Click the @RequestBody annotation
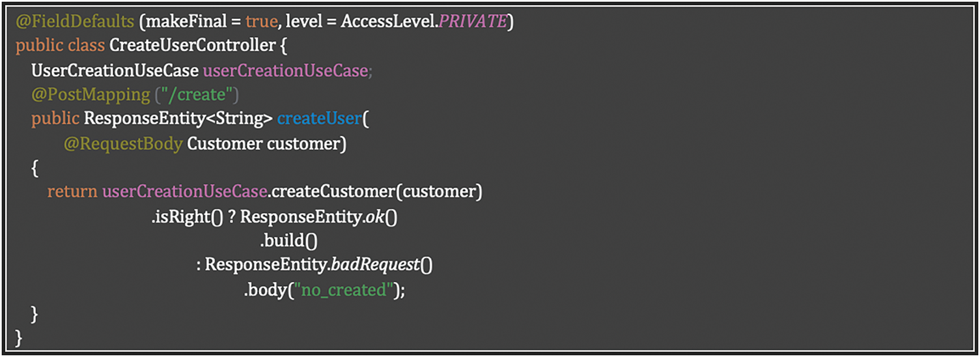The width and height of the screenshot is (980, 357). 122,144
